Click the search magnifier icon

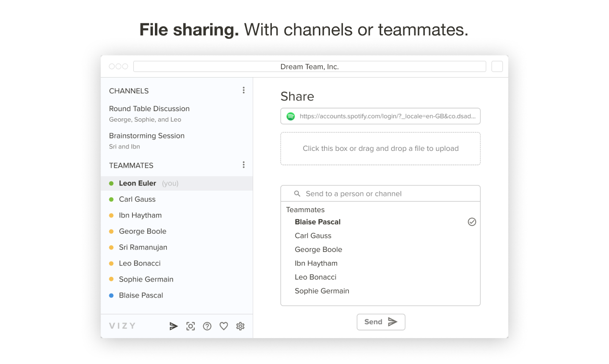coord(297,193)
